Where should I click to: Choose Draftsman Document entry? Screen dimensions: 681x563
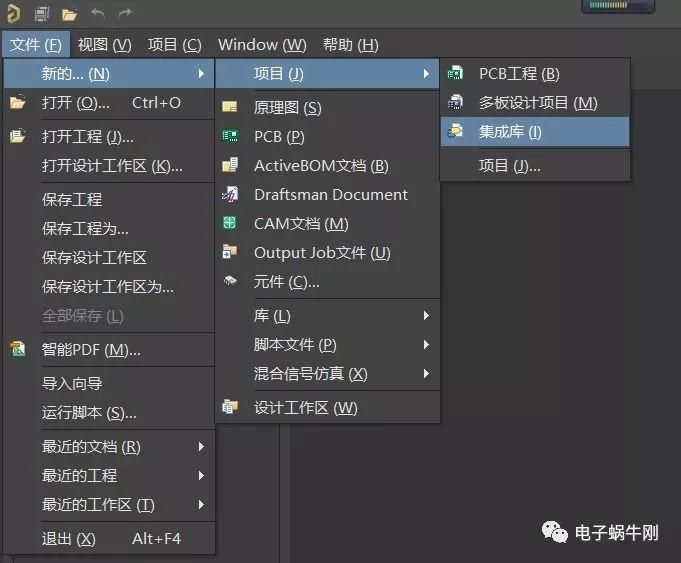327,195
